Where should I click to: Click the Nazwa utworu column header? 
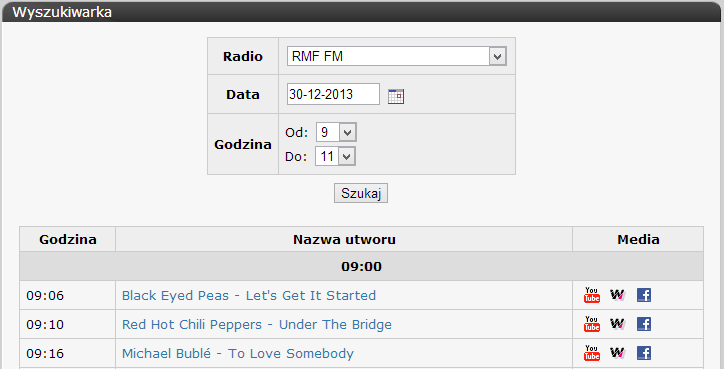point(344,239)
